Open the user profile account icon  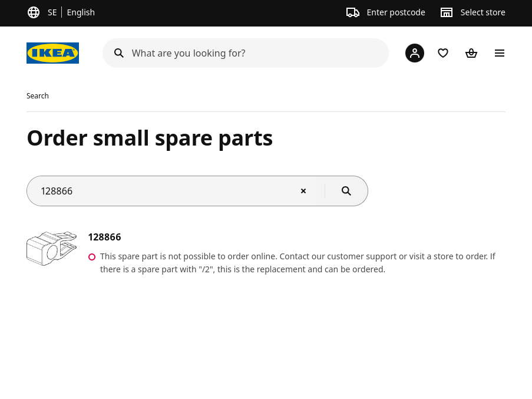[415, 53]
